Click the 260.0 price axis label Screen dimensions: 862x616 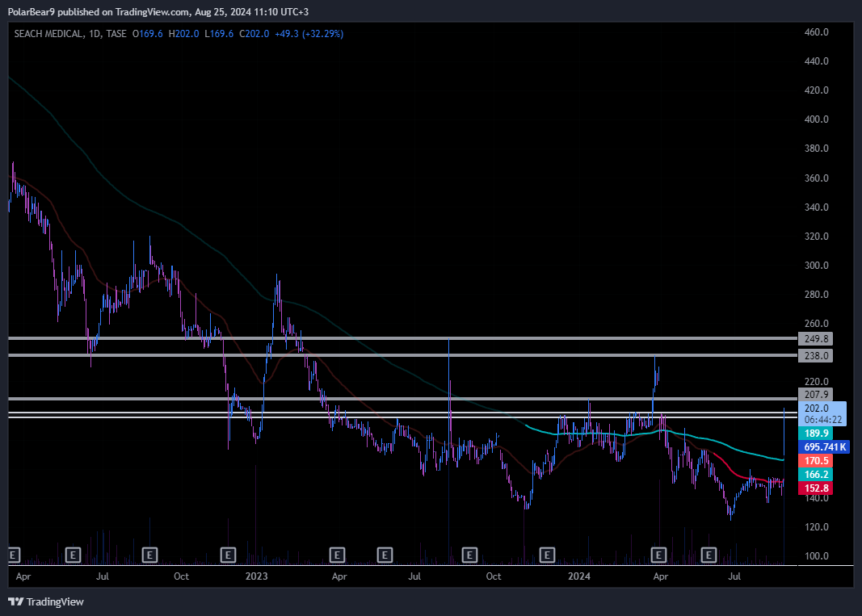[817, 324]
